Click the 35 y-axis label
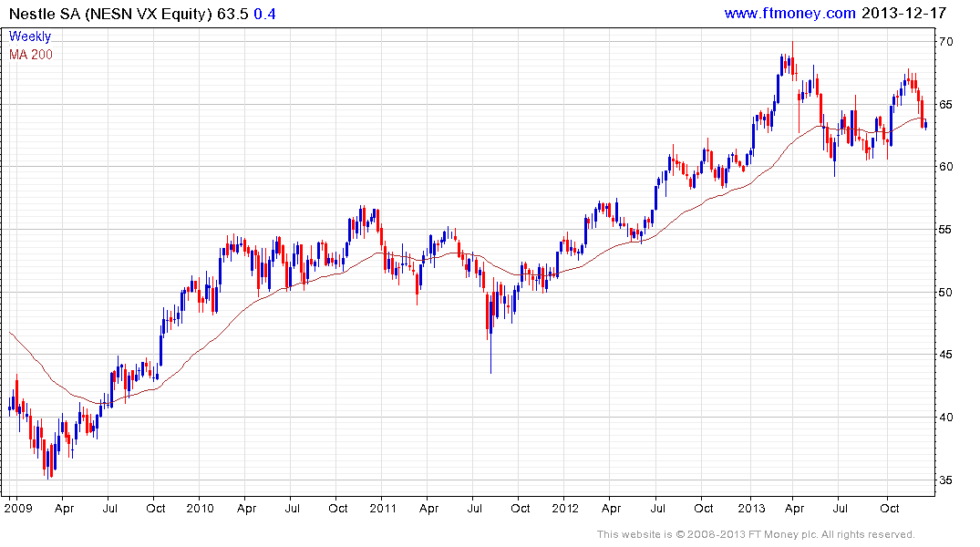The height and width of the screenshot is (547, 980). [945, 480]
